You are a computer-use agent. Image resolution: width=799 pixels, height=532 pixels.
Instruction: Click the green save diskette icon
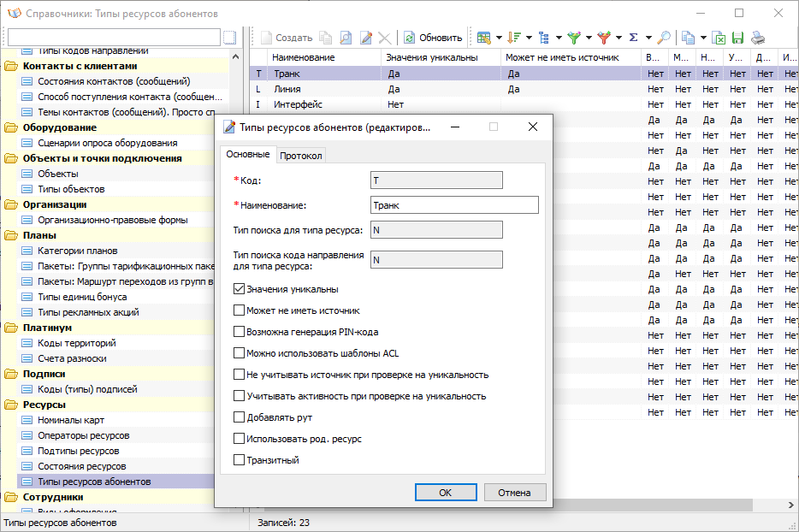[737, 38]
